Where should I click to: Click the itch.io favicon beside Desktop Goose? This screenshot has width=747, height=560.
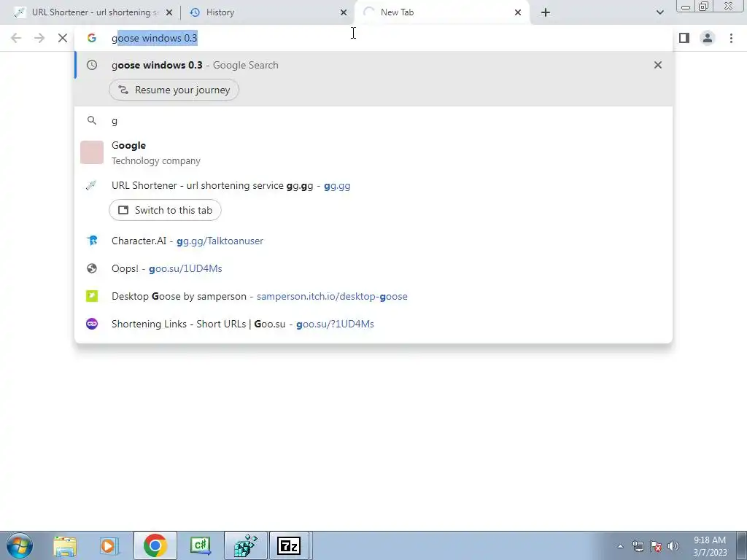click(92, 296)
